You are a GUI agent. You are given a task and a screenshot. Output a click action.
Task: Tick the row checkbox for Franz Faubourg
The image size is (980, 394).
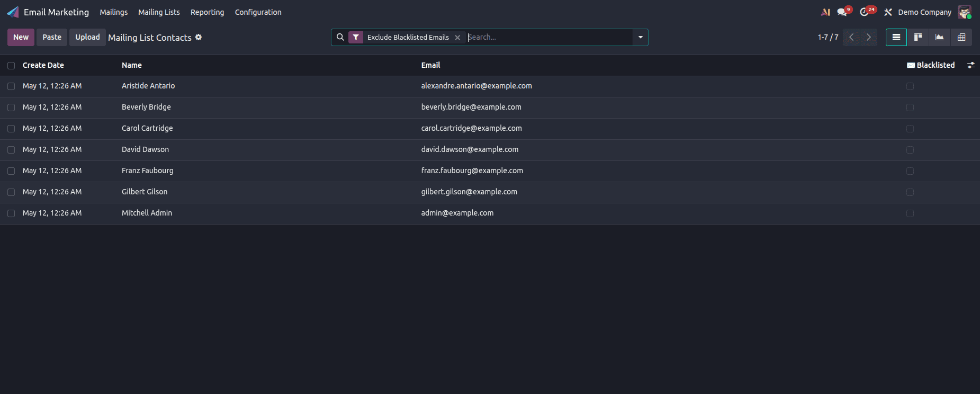11,171
